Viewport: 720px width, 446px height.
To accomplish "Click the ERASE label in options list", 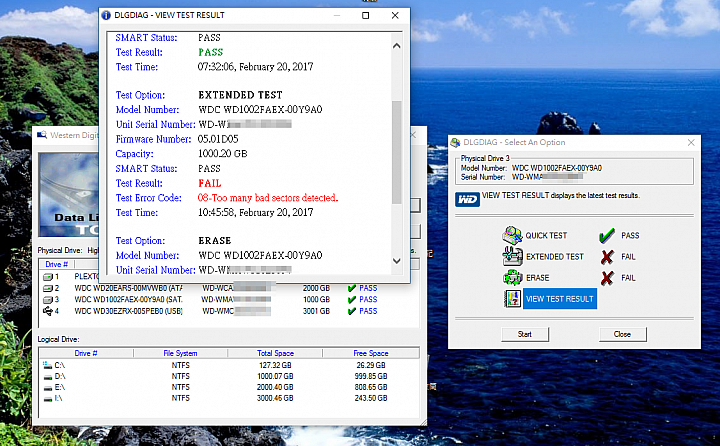I will click(538, 278).
